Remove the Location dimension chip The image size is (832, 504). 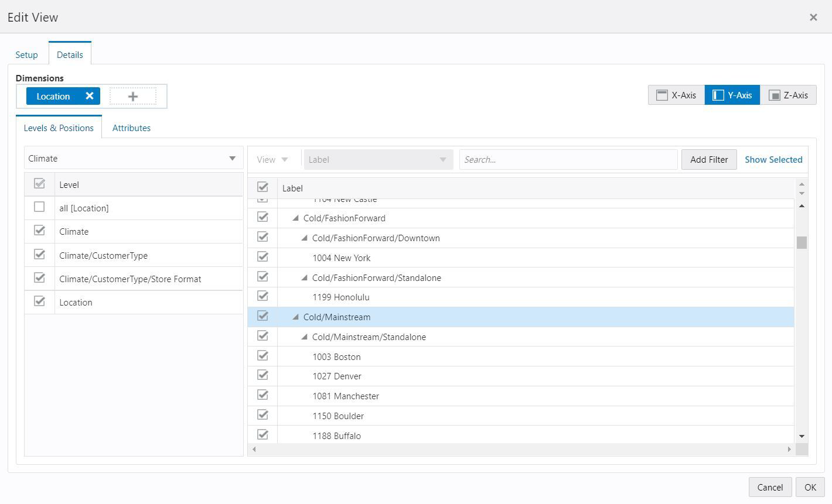(x=90, y=96)
